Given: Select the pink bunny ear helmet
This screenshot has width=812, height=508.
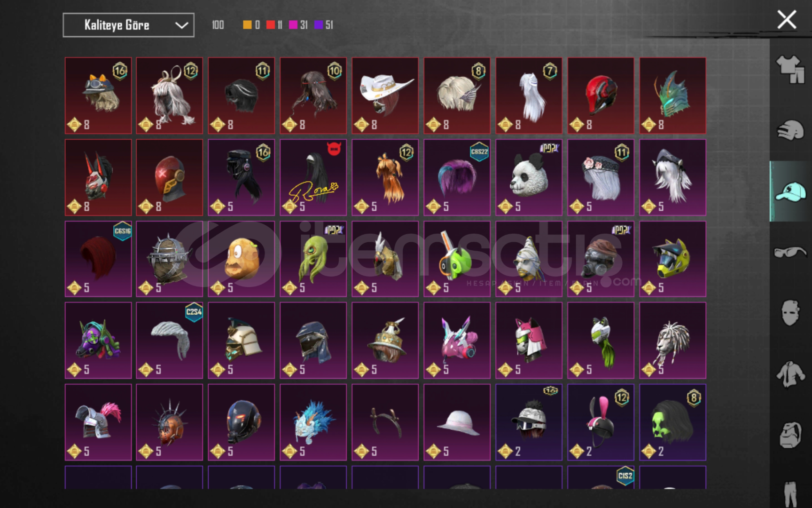Looking at the screenshot, I should point(601,422).
